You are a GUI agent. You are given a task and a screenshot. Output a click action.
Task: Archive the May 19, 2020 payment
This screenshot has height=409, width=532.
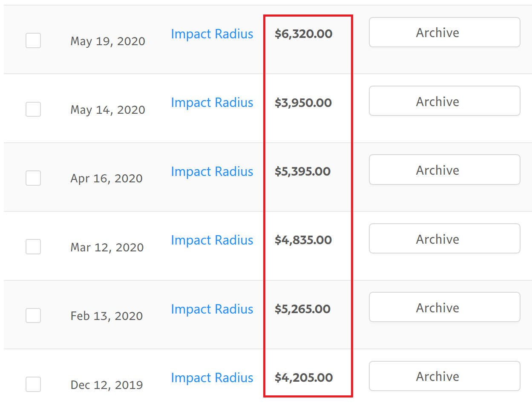pyautogui.click(x=445, y=32)
